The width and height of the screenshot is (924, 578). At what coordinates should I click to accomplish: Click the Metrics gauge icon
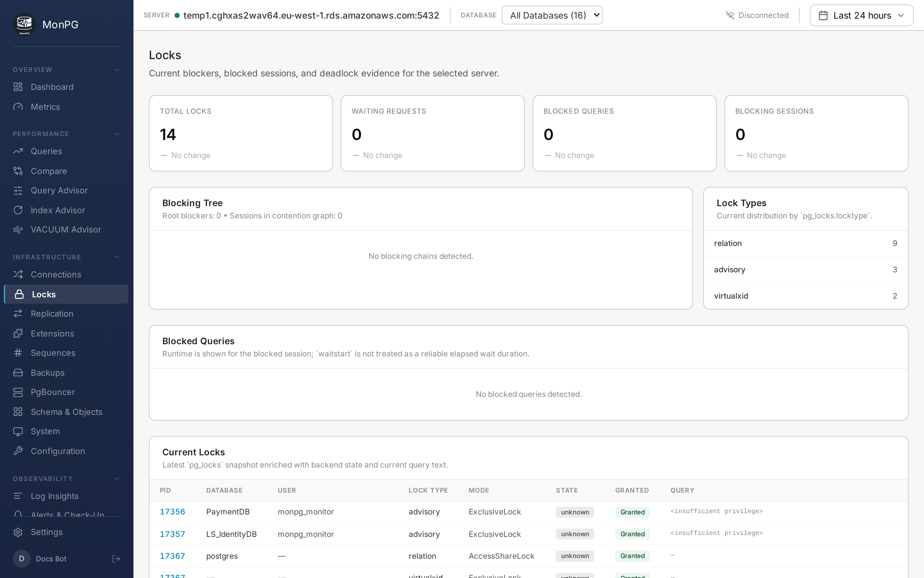pyautogui.click(x=18, y=107)
